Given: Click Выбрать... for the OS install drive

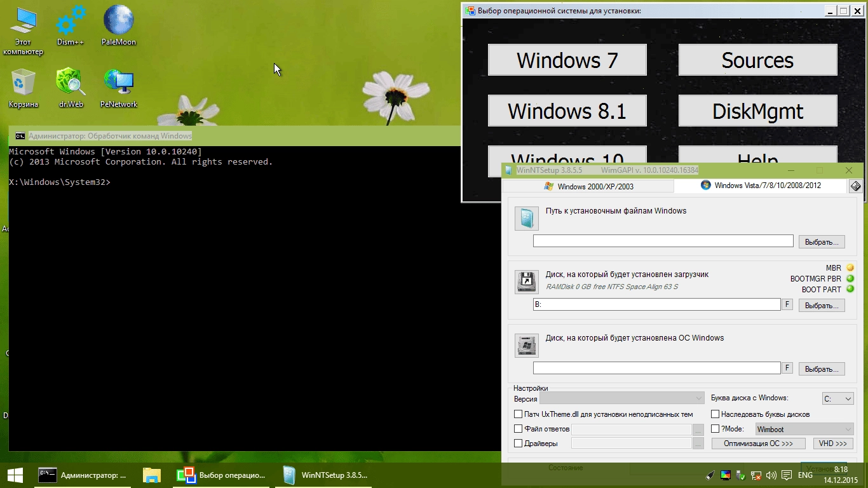Looking at the screenshot, I should point(822,369).
